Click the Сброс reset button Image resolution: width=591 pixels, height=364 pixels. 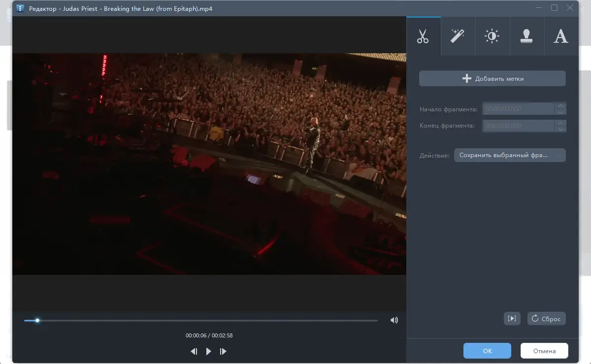tap(547, 319)
